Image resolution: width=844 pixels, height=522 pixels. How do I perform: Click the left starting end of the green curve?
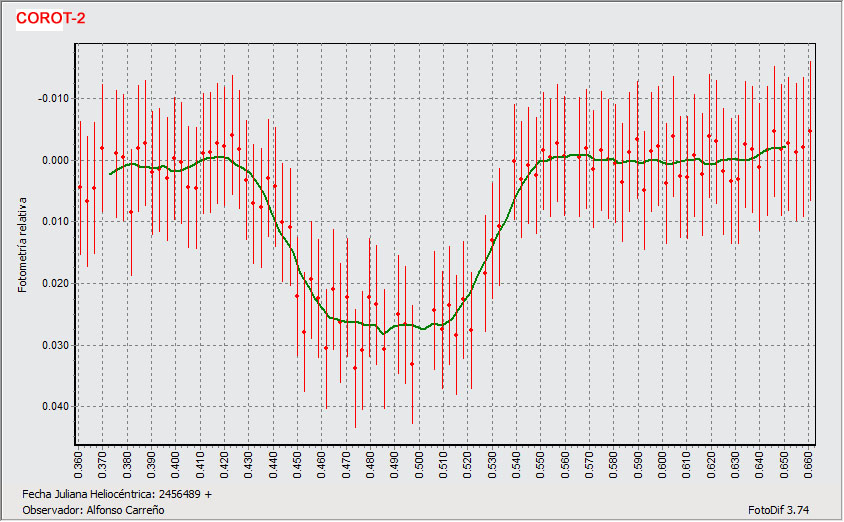coord(110,174)
